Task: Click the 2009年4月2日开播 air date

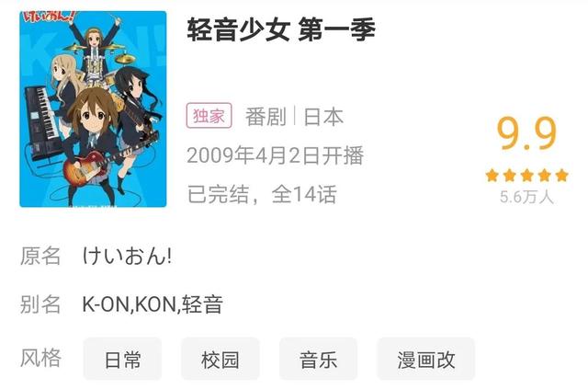Action: (x=276, y=155)
